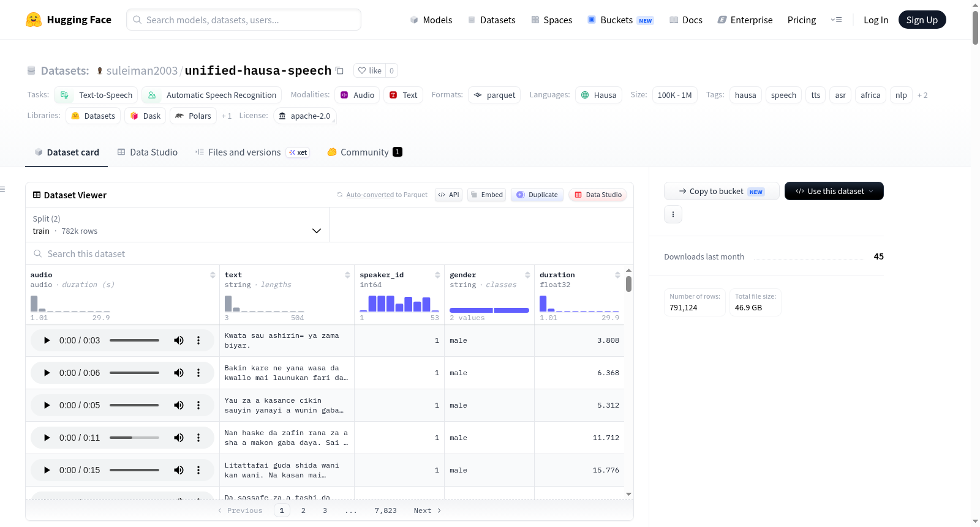Play the 0:11 audio clip
The width and height of the screenshot is (980, 527).
pos(47,438)
